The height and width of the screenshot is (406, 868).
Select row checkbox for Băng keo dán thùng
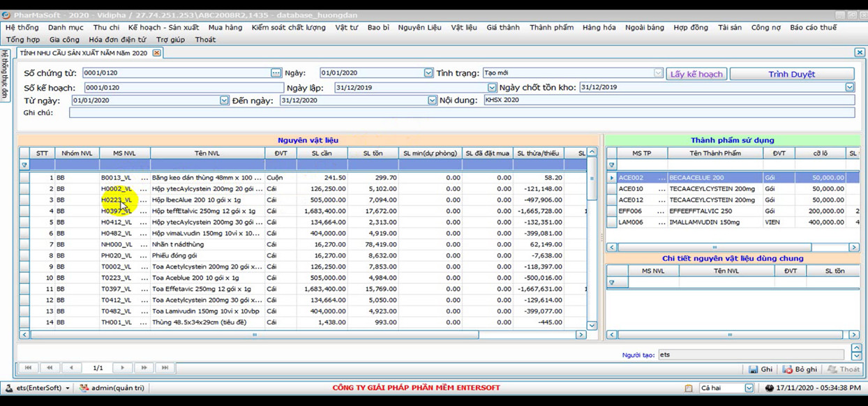point(24,178)
